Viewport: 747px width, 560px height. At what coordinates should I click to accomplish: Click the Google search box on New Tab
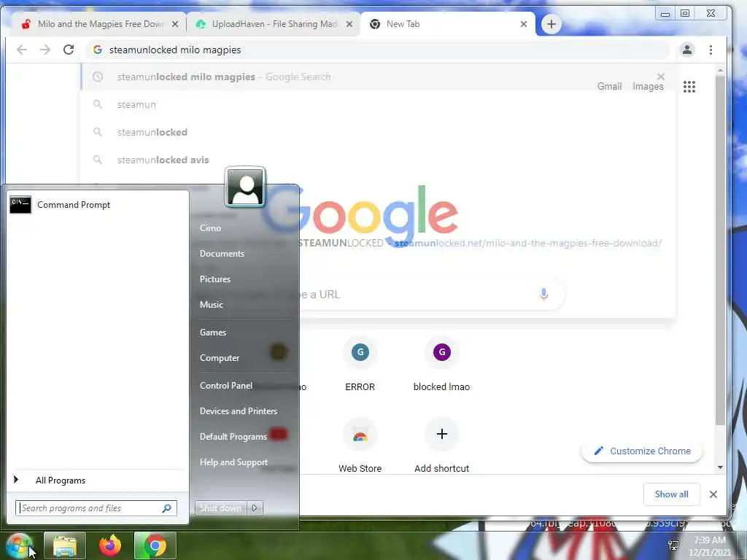coord(431,295)
